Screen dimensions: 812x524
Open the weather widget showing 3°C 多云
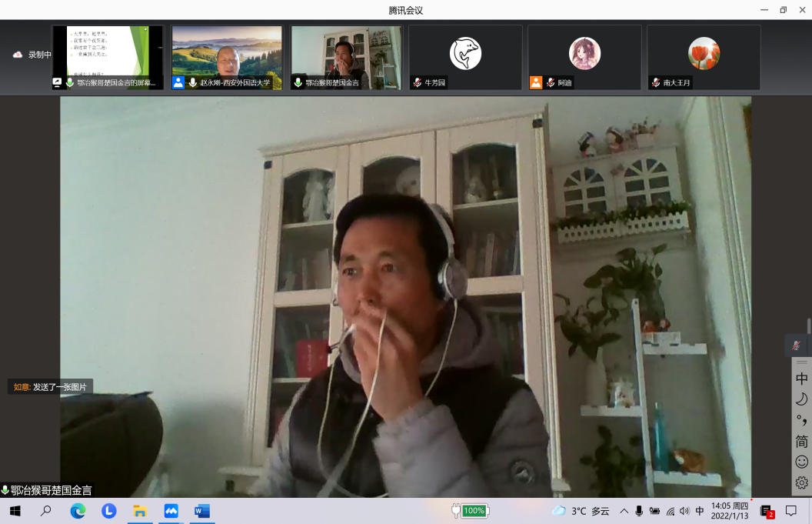point(581,511)
